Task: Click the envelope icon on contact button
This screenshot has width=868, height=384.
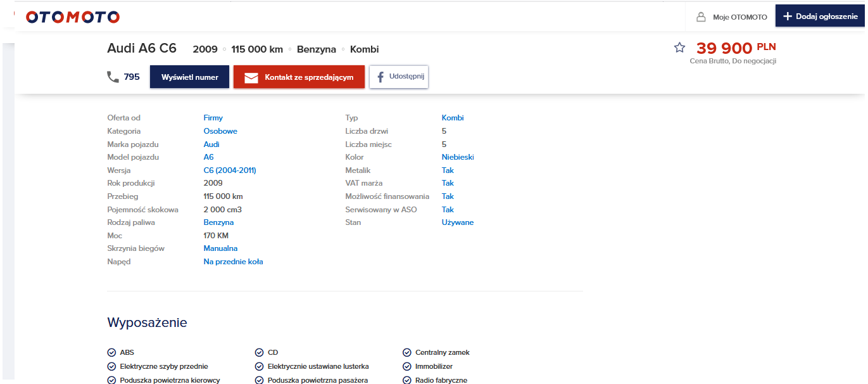Action: (x=251, y=77)
